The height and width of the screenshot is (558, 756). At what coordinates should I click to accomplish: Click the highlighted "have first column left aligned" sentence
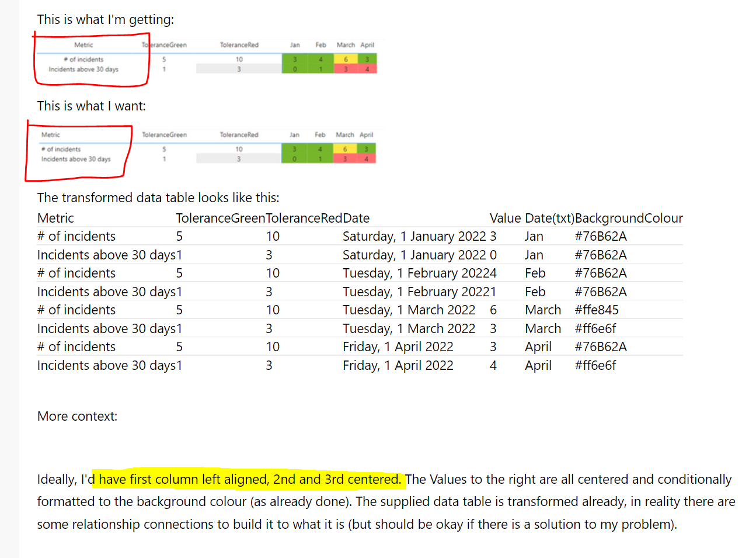pos(250,479)
